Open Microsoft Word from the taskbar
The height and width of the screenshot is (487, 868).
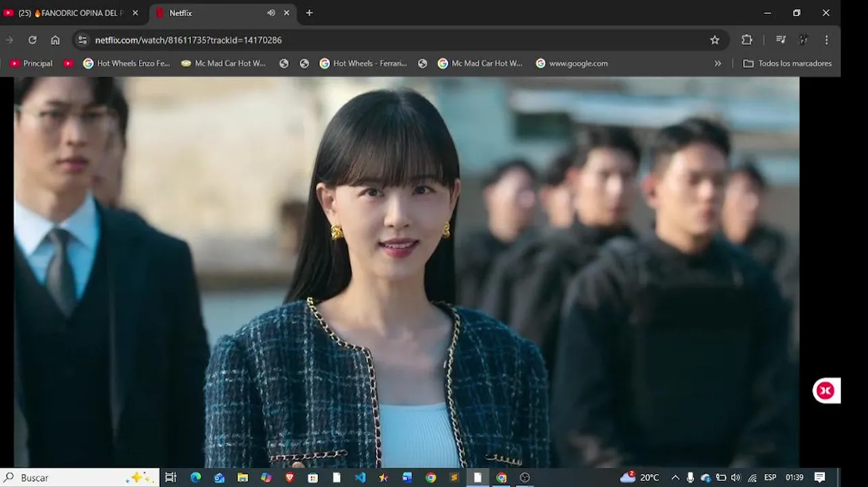tap(407, 478)
